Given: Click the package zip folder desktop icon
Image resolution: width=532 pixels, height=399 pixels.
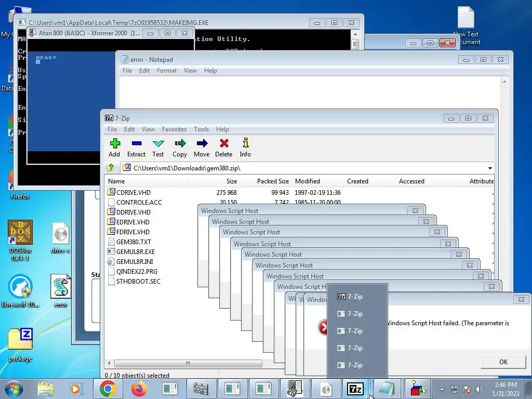Looking at the screenshot, I should point(20,344).
